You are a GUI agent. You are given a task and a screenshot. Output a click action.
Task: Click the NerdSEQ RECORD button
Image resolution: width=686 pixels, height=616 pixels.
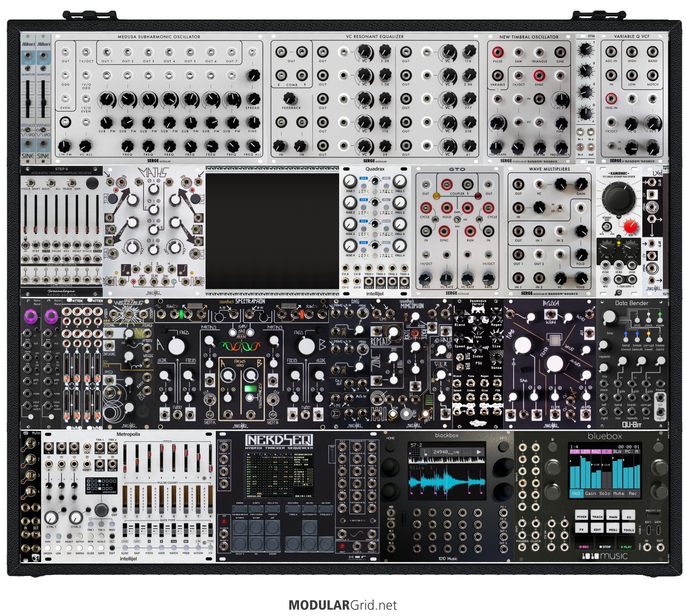(x=293, y=508)
